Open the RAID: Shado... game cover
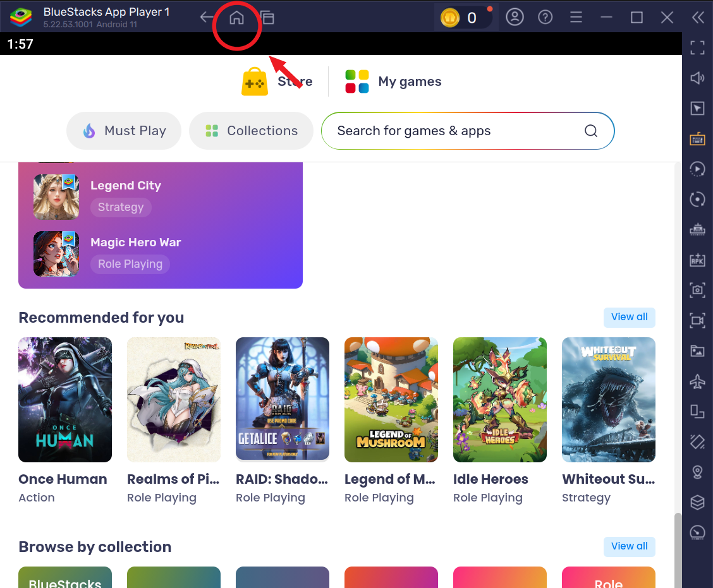 coord(283,400)
